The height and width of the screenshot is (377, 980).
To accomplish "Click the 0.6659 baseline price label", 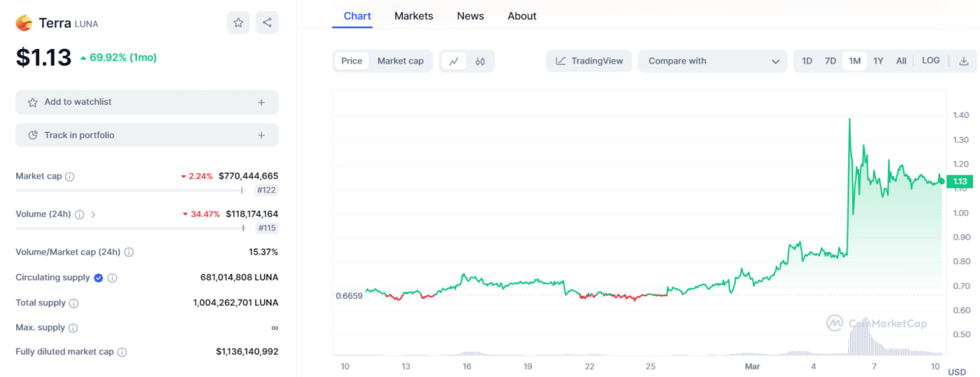I will [349, 296].
